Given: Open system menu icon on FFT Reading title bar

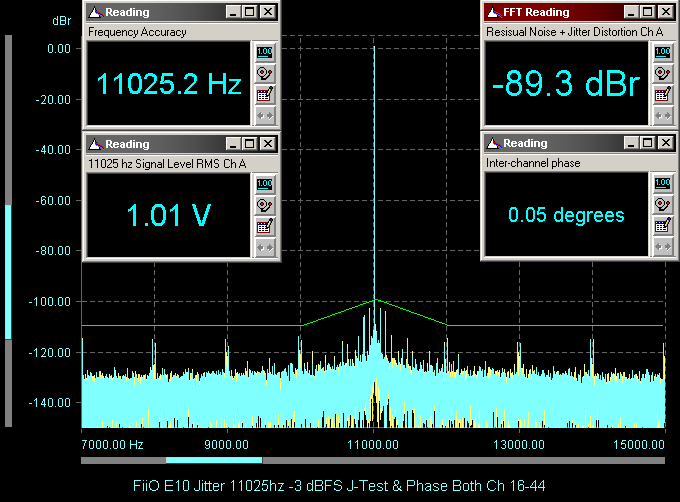Looking at the screenshot, I should point(492,12).
